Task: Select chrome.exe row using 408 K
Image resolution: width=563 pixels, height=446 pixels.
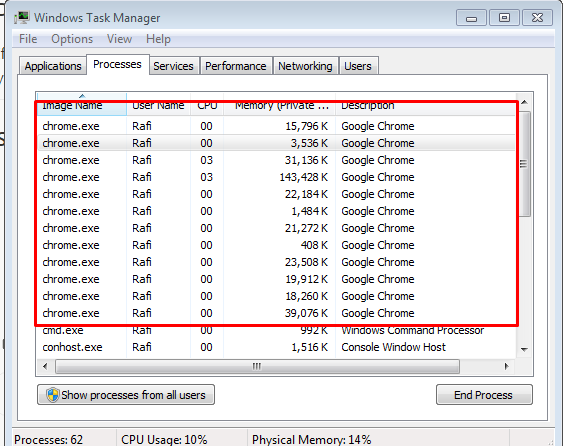Action: [x=276, y=245]
